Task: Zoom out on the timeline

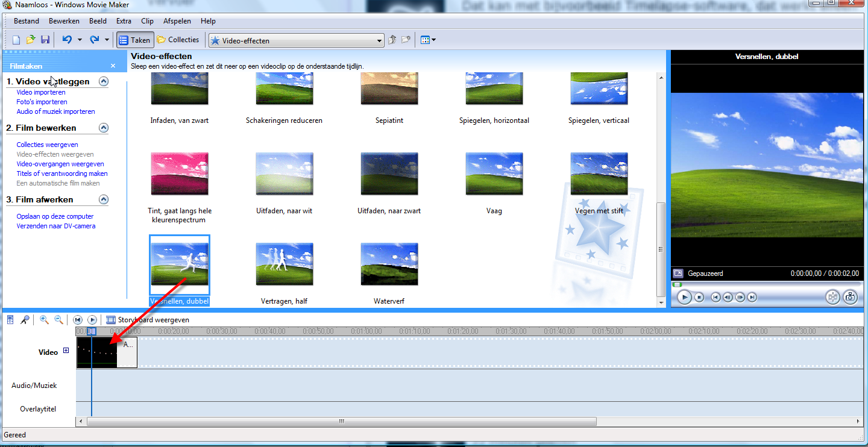Action: tap(59, 320)
